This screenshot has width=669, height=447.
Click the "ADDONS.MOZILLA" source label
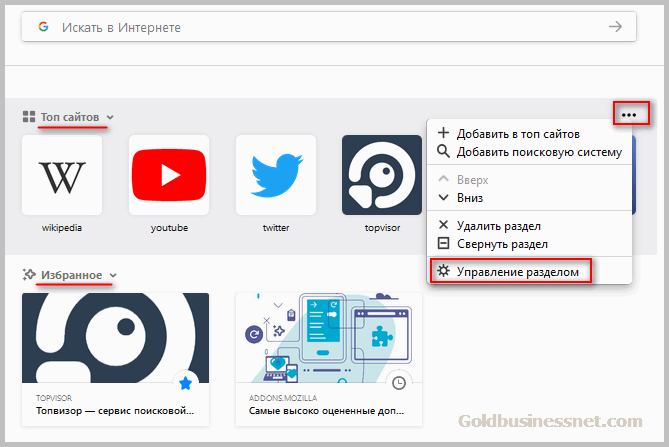coord(283,398)
